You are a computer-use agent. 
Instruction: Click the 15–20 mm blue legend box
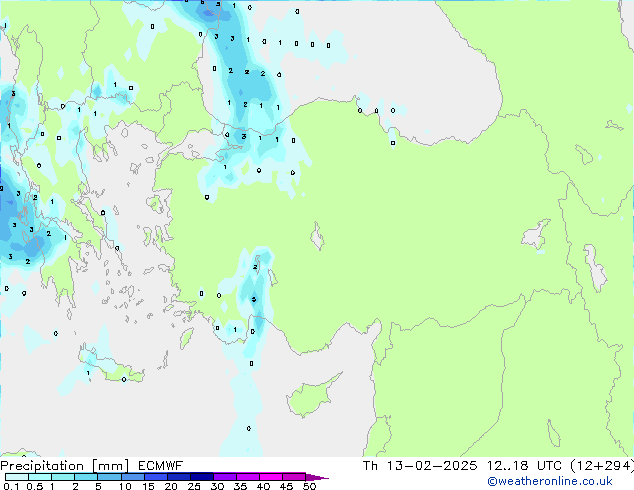(x=155, y=477)
